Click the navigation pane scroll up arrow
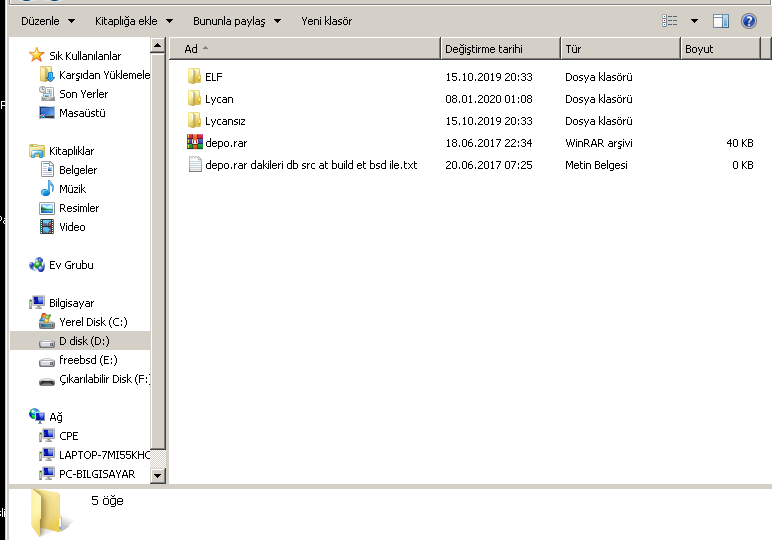772x540 pixels. pos(158,46)
